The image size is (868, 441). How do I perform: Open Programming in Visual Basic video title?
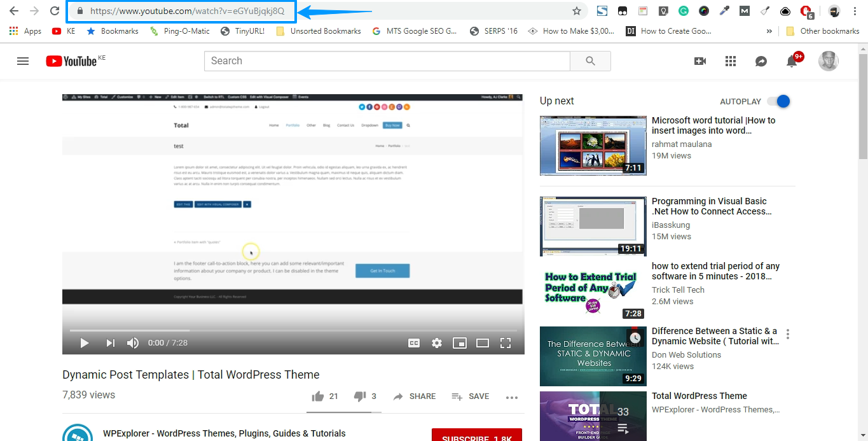pos(712,206)
